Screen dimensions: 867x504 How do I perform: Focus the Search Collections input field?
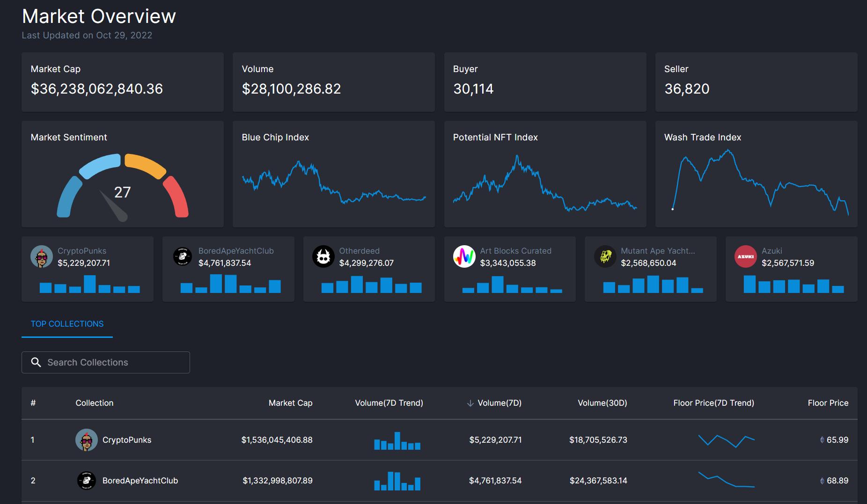112,362
